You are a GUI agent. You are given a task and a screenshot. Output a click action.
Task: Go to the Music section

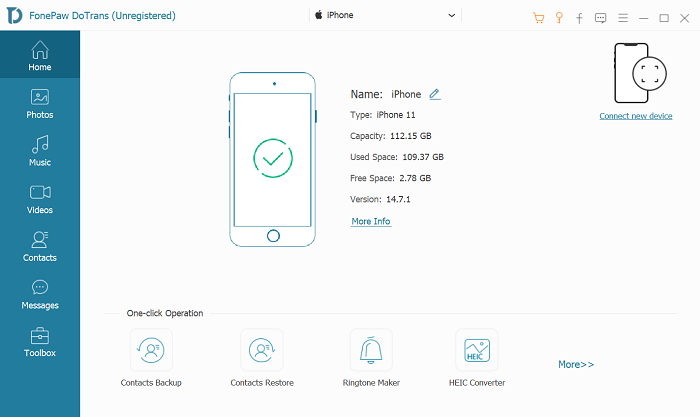pyautogui.click(x=40, y=151)
